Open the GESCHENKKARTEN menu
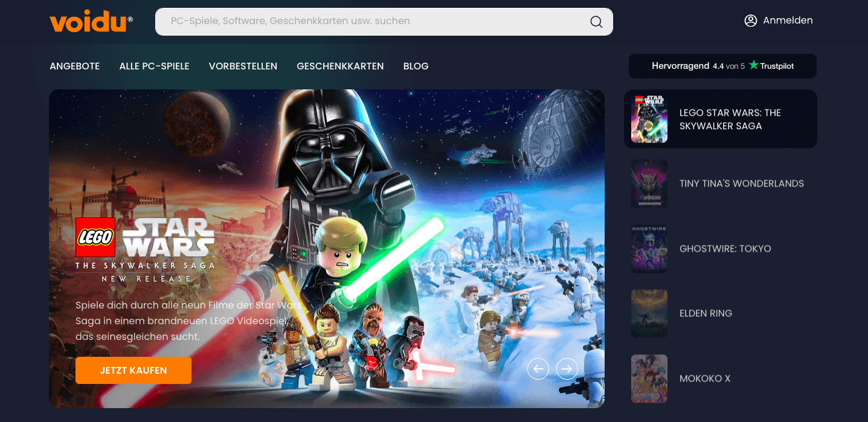868x422 pixels. (340, 66)
